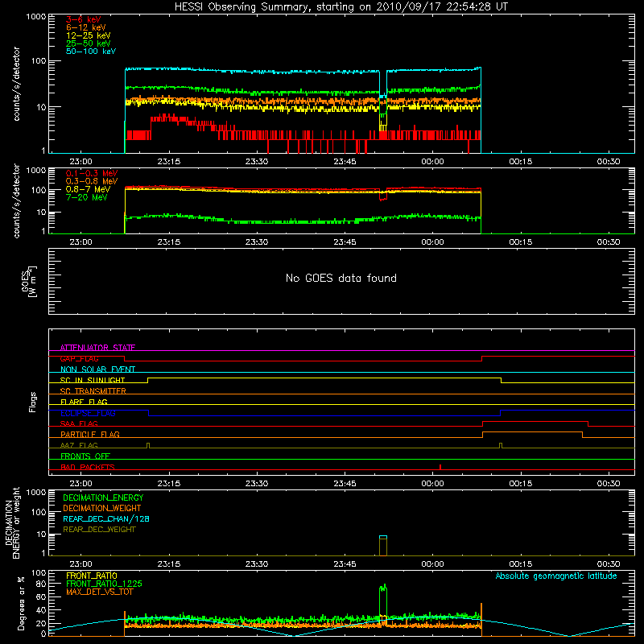
Task: Select the SC_IN_SUNLIGHT flag label
Action: pyautogui.click(x=93, y=380)
